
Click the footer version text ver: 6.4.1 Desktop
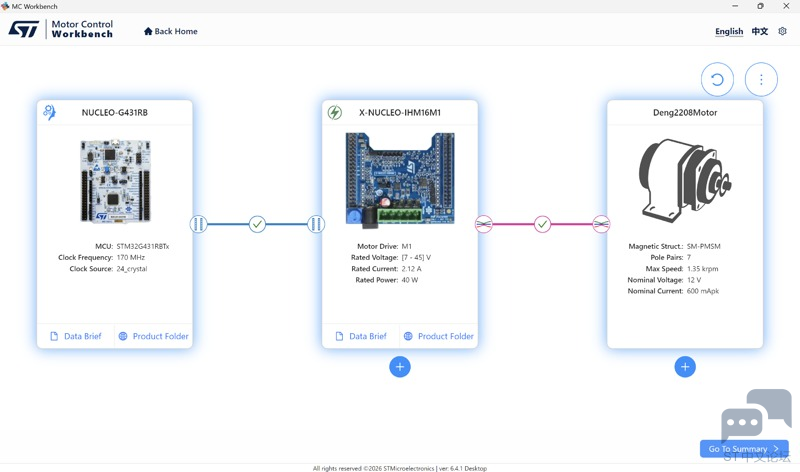(463, 468)
